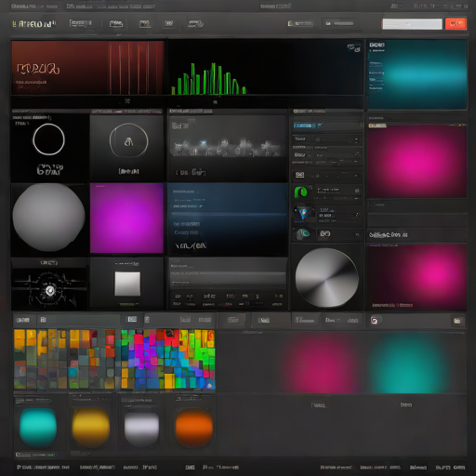Screen dimensions: 476x476
Task: Pick the vivid rainbow color palette grid
Action: pyautogui.click(x=167, y=359)
